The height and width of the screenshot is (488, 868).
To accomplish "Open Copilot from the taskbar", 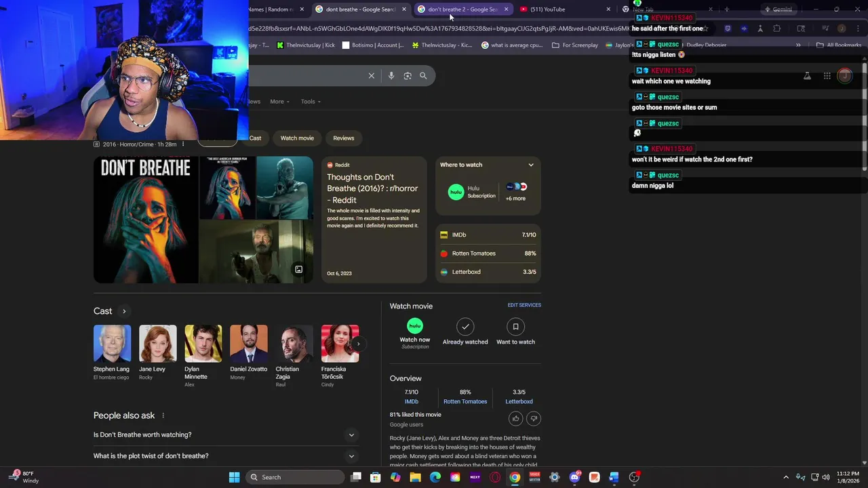I will (x=395, y=477).
